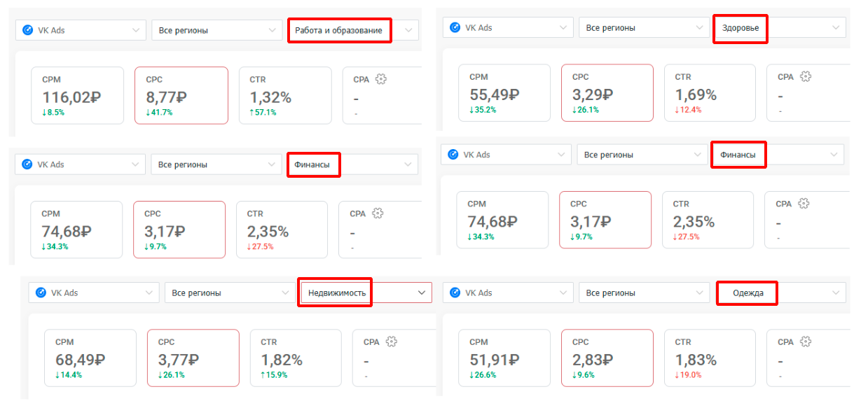Choose the CPM card showing 68,49₽
This screenshot has width=868, height=401.
coord(90,358)
